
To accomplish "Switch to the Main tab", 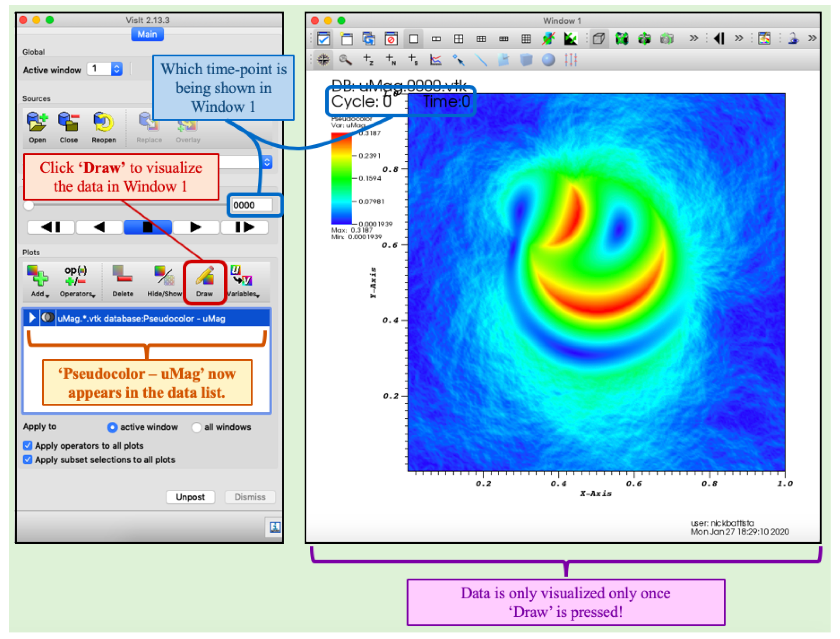I will pyautogui.click(x=147, y=34).
